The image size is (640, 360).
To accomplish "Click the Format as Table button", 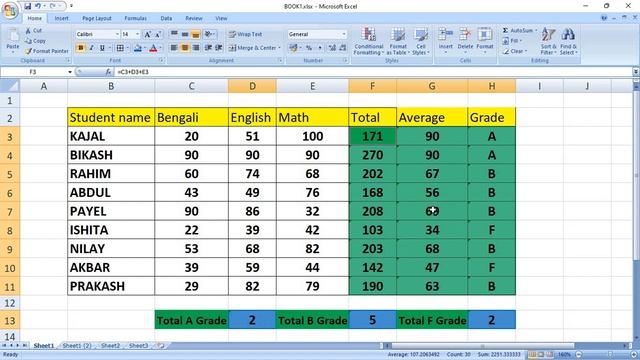I will [x=398, y=41].
